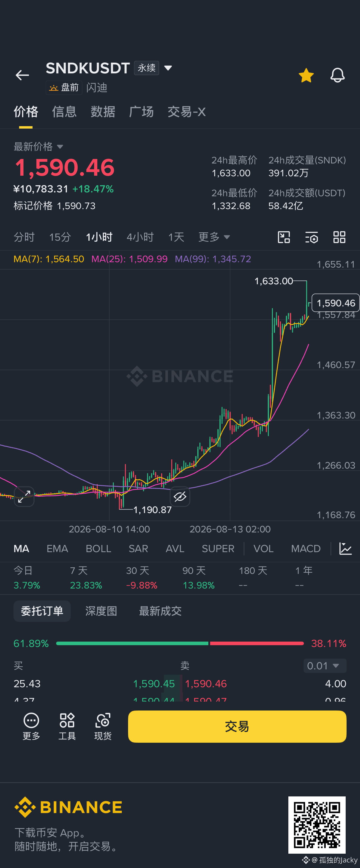Tap the Binance logo in footer
360x868 pixels.
click(68, 807)
